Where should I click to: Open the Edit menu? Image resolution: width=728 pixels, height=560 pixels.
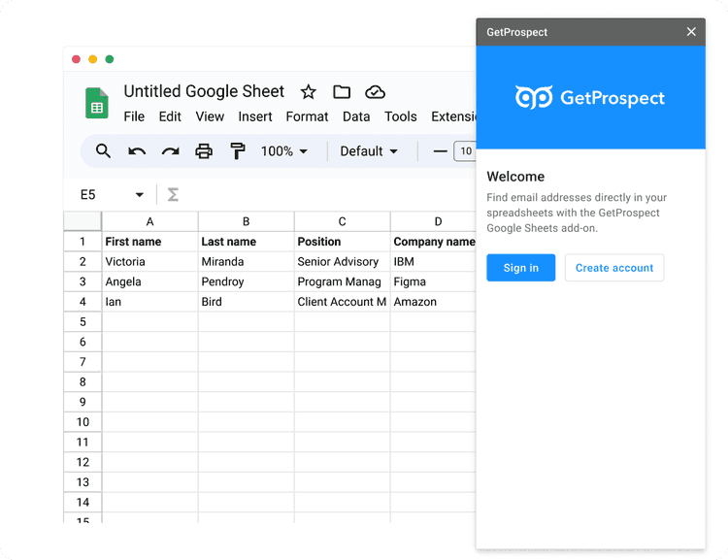coord(170,116)
